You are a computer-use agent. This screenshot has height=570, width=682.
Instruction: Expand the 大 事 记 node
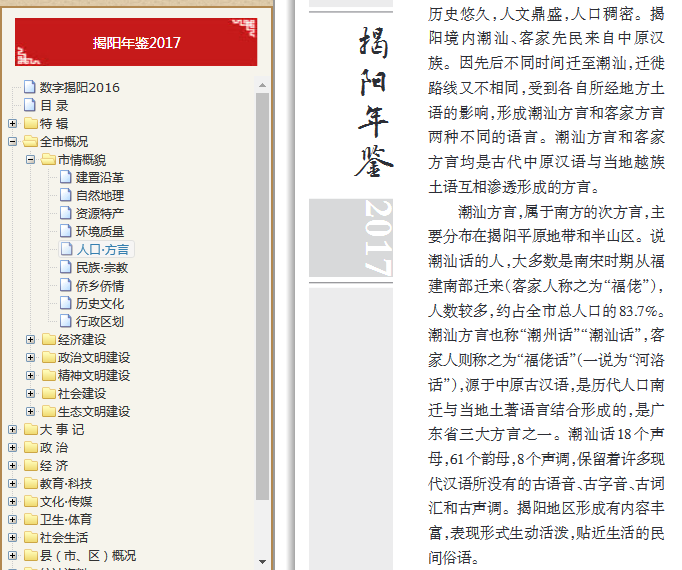coord(12,429)
